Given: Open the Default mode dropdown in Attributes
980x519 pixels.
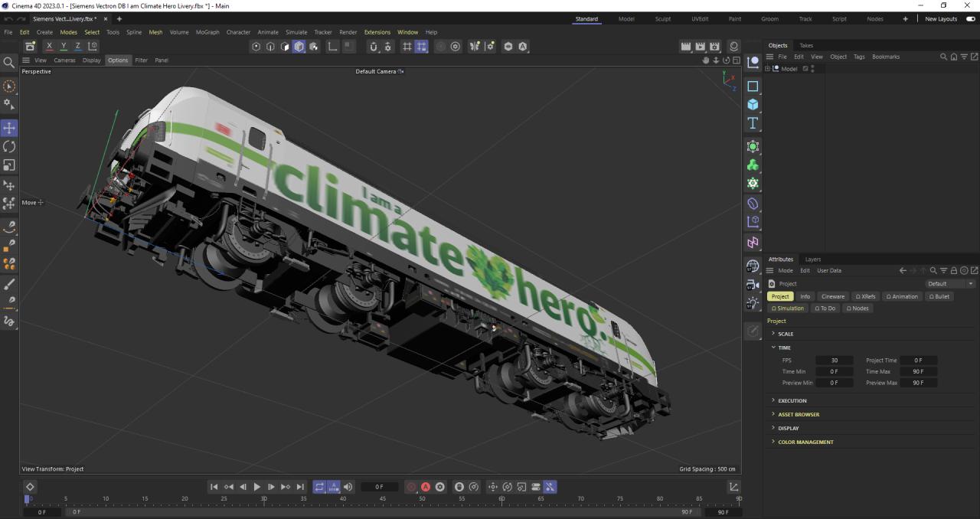Looking at the screenshot, I should (x=949, y=284).
